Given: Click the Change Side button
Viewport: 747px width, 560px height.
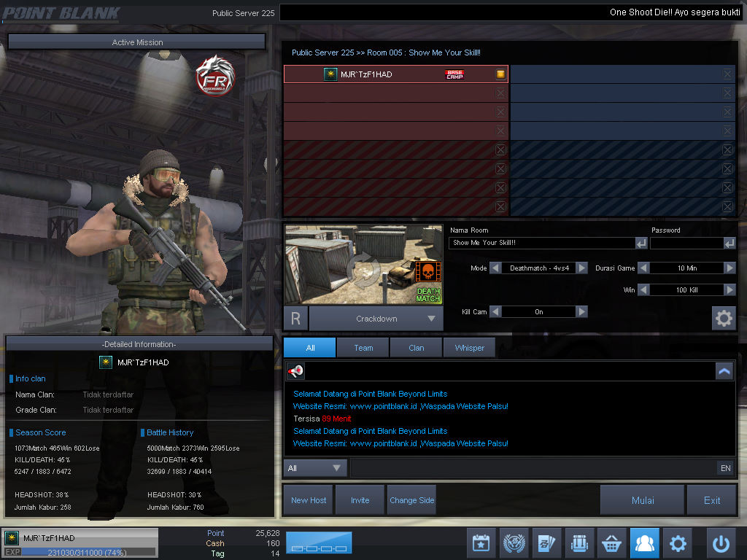Looking at the screenshot, I should pos(411,500).
